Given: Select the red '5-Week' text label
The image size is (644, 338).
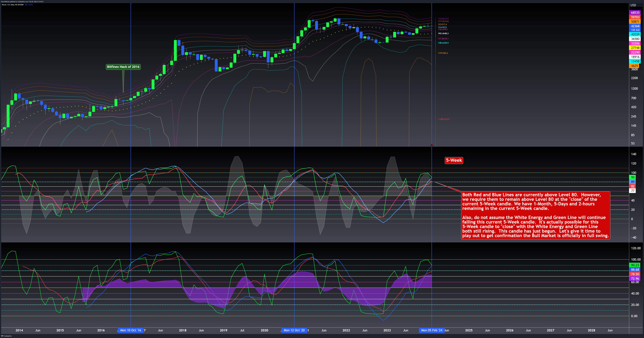Looking at the screenshot, I should pyautogui.click(x=454, y=161).
